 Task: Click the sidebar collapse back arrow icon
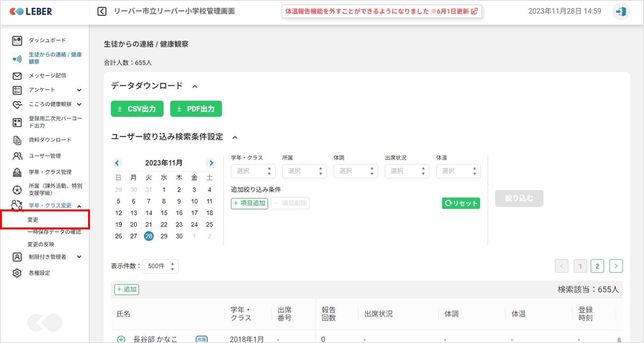(102, 12)
